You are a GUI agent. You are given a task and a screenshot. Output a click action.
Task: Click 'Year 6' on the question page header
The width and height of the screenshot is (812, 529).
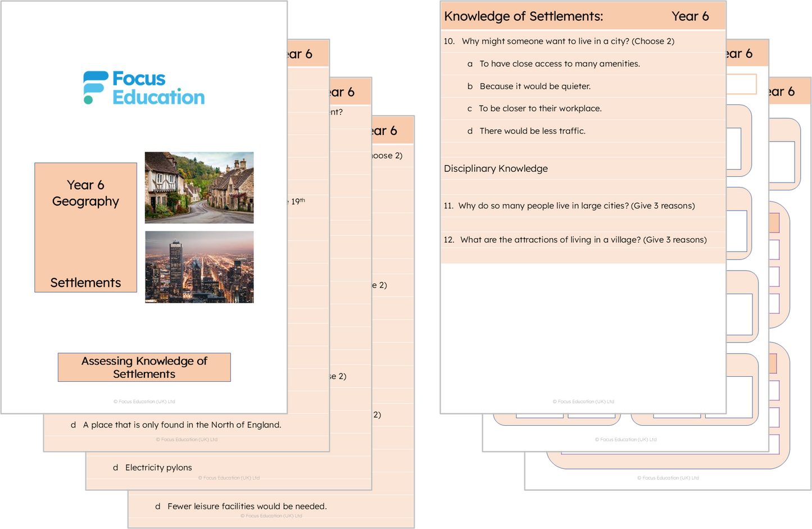coord(690,16)
